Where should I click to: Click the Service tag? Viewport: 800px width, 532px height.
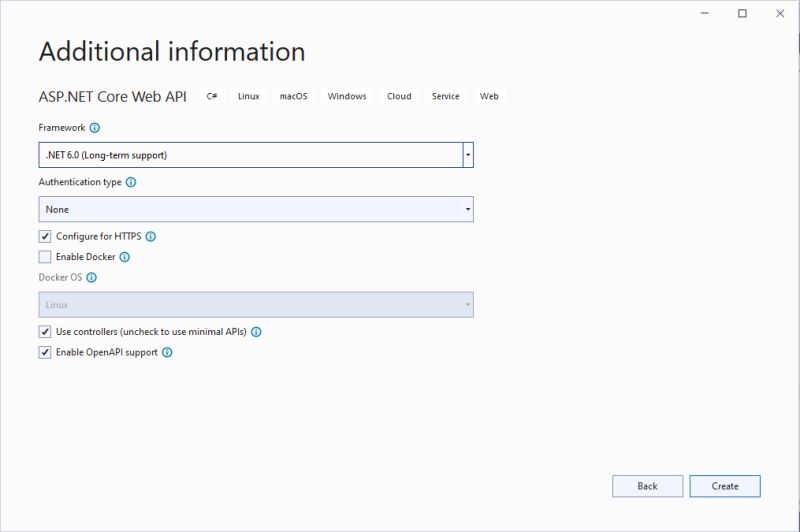pyautogui.click(x=445, y=96)
